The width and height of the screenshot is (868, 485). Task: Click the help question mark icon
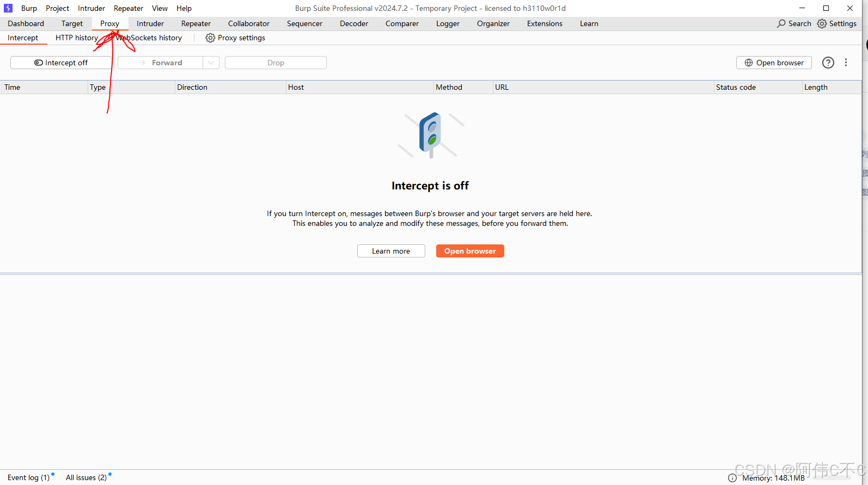[828, 63]
